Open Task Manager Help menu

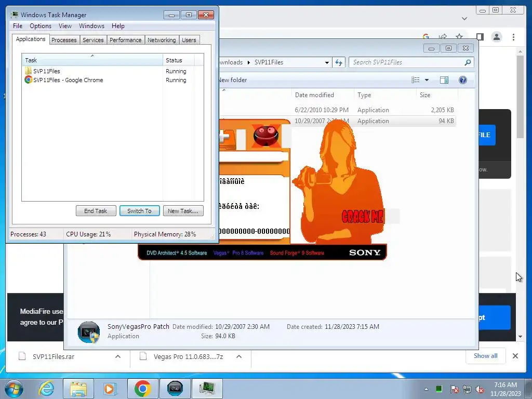click(118, 26)
